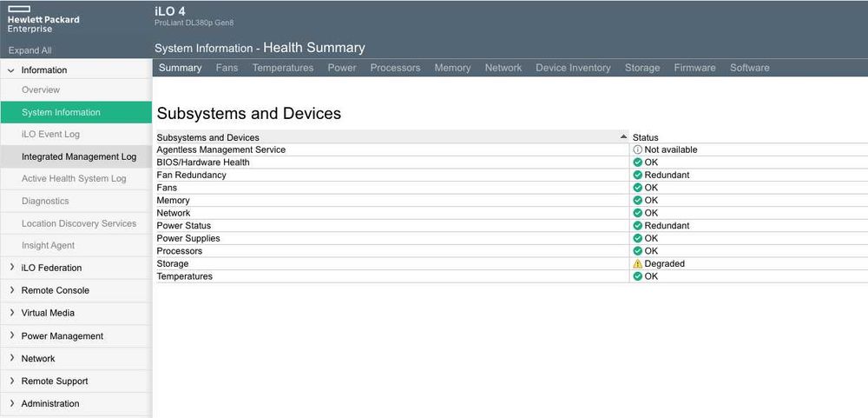Click the BIOS/Hardware Health OK icon
Screen dimensions: 868x418
pyautogui.click(x=638, y=163)
